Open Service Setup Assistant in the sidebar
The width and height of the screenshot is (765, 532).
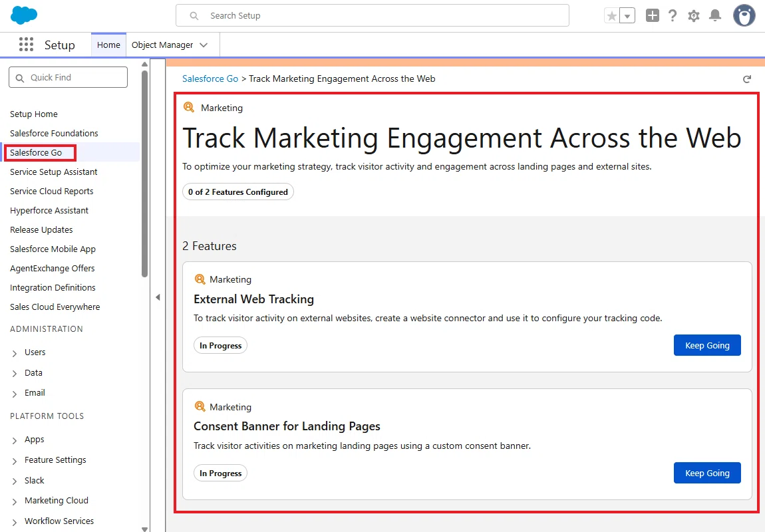(x=54, y=172)
